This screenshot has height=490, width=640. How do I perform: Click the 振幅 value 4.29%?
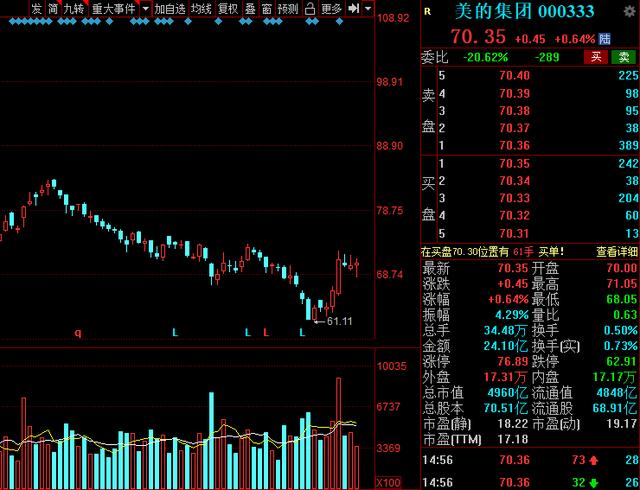[x=512, y=315]
